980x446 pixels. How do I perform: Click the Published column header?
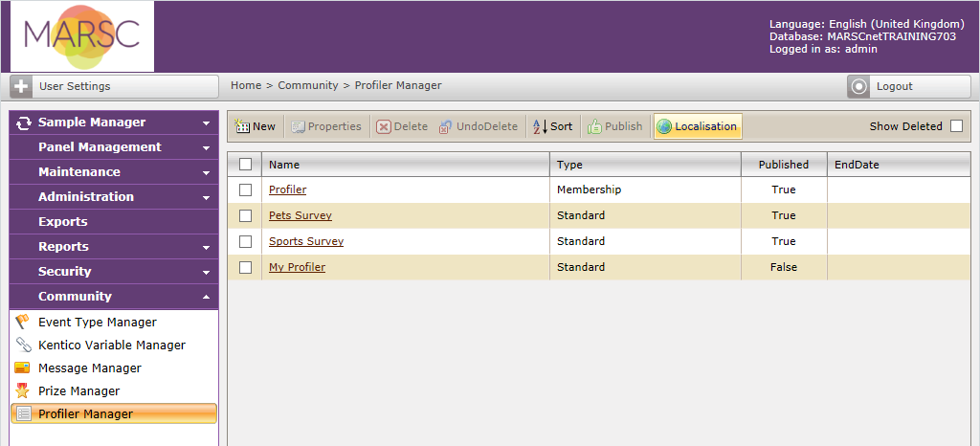point(784,165)
